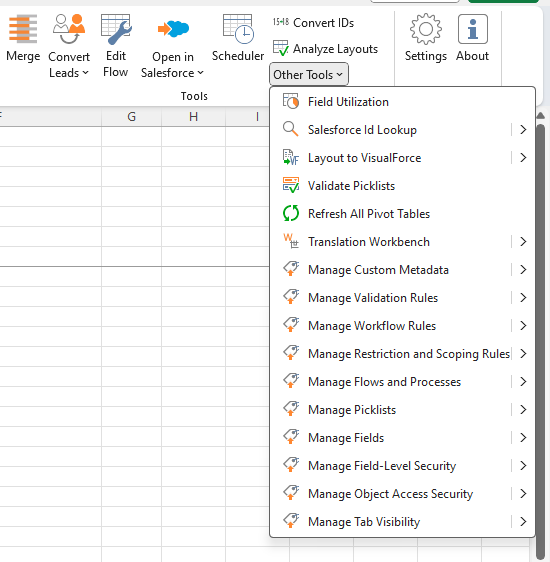Expand the Manage Flows and Processes submenu arrow

pyautogui.click(x=523, y=381)
